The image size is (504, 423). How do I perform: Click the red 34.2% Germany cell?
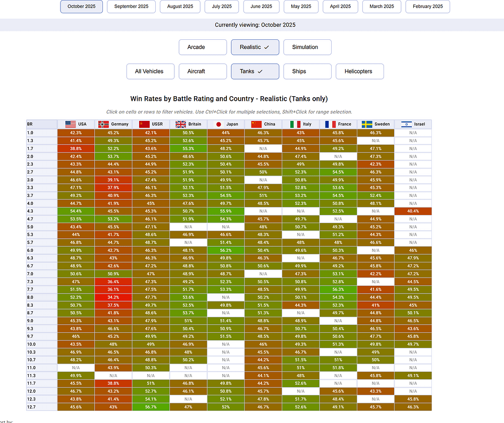[113, 297]
